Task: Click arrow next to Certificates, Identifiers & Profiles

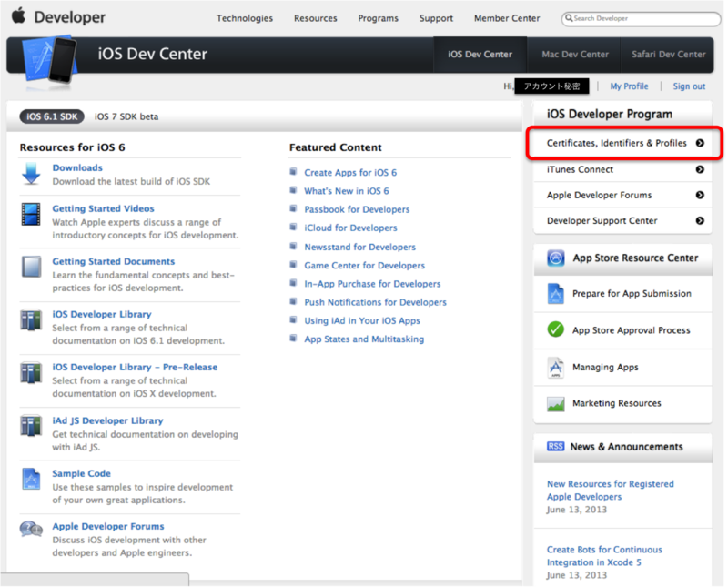Action: (x=700, y=143)
